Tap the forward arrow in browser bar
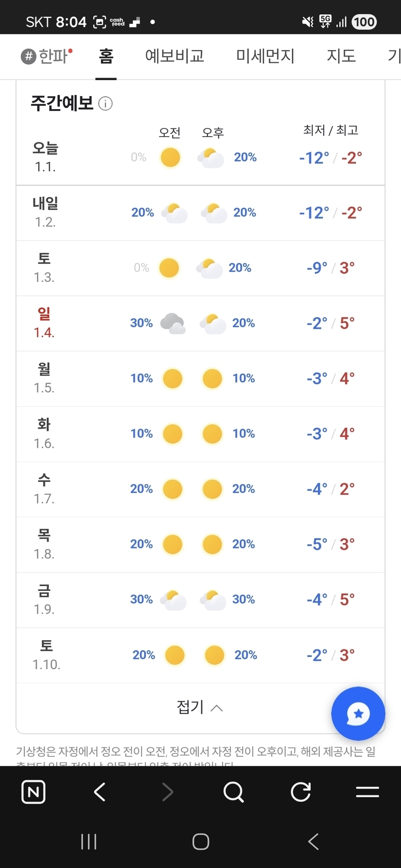This screenshot has width=401, height=868. point(167,792)
